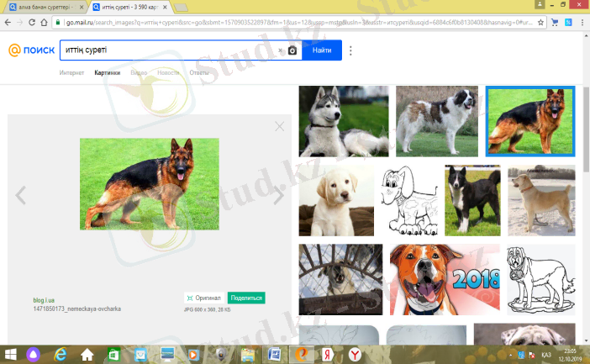Open the blog.i.ua source link
Screen dimensions: 590x364
pos(44,299)
